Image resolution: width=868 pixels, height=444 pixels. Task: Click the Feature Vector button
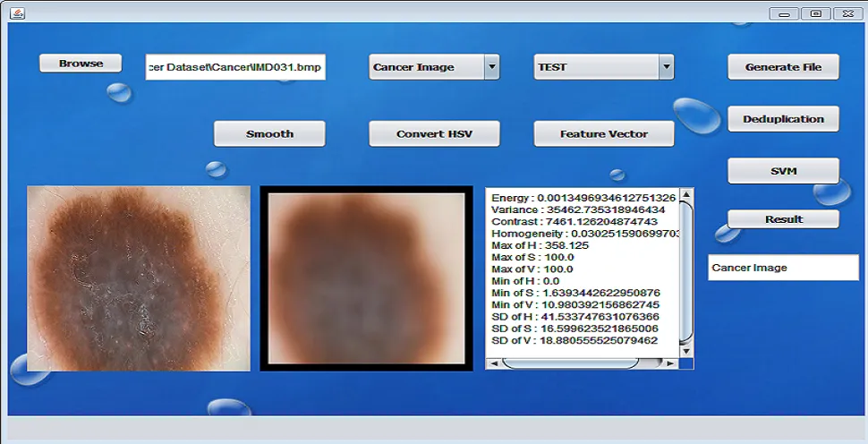click(x=604, y=133)
